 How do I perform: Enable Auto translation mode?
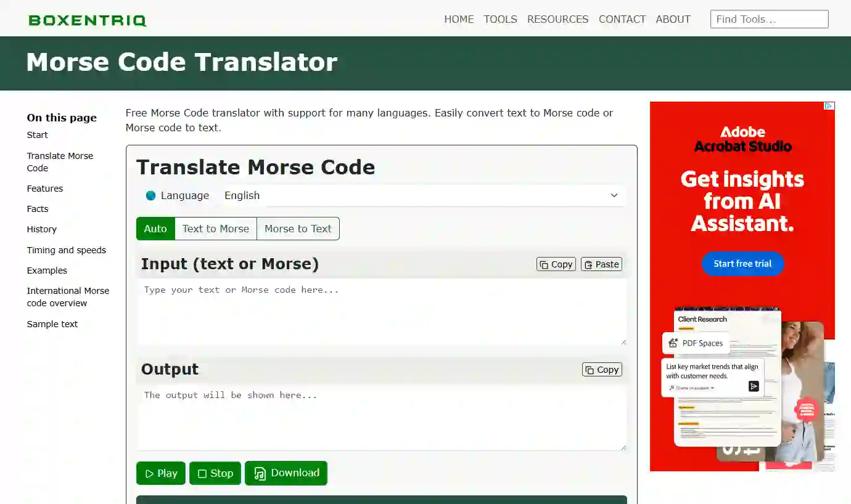coord(155,229)
